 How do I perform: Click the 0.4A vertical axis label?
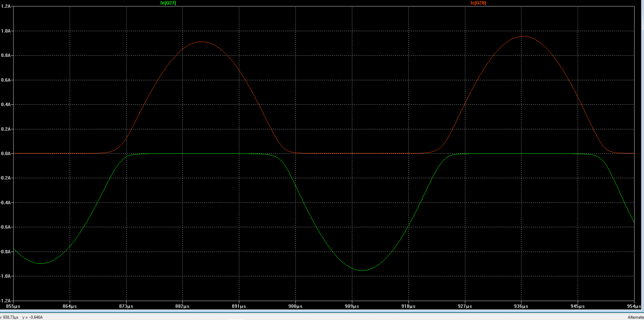[6, 104]
